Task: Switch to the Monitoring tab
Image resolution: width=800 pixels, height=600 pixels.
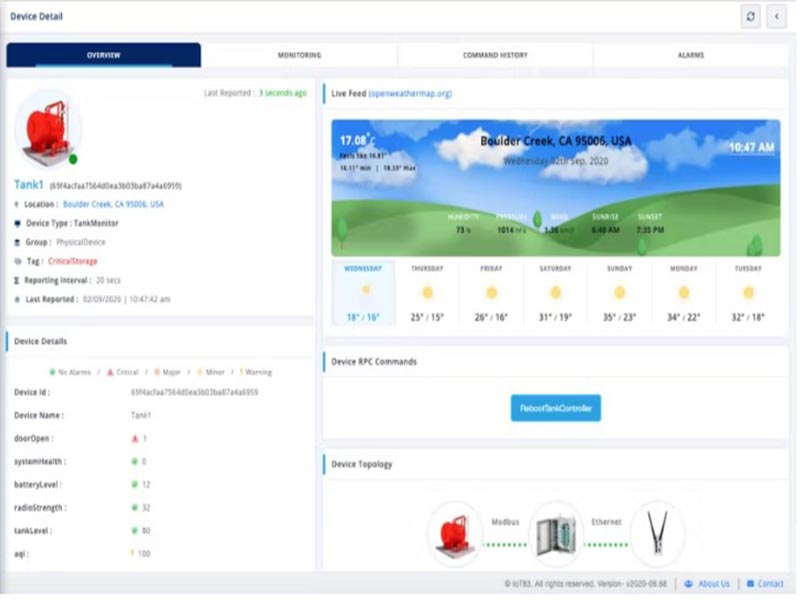Action: [299, 55]
